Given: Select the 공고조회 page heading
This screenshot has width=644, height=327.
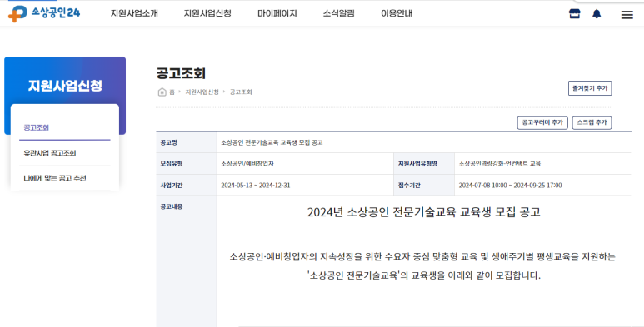Looking at the screenshot, I should pyautogui.click(x=181, y=73).
